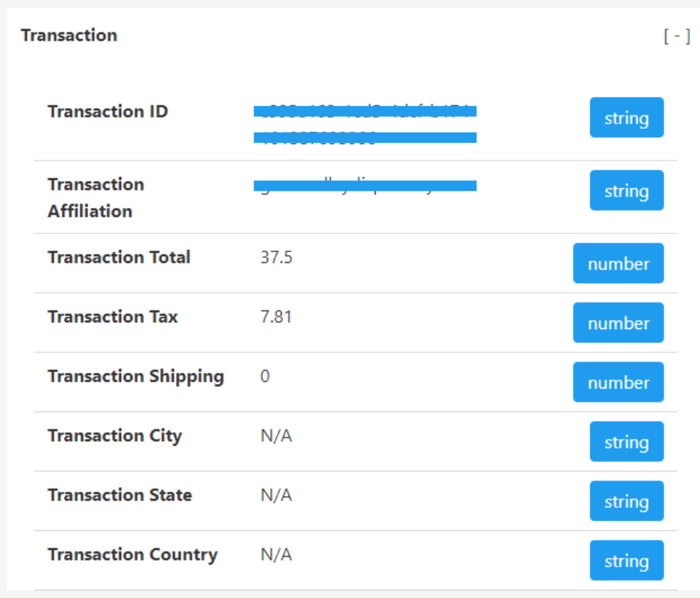Collapse the Transaction section with [ - ]

click(677, 36)
